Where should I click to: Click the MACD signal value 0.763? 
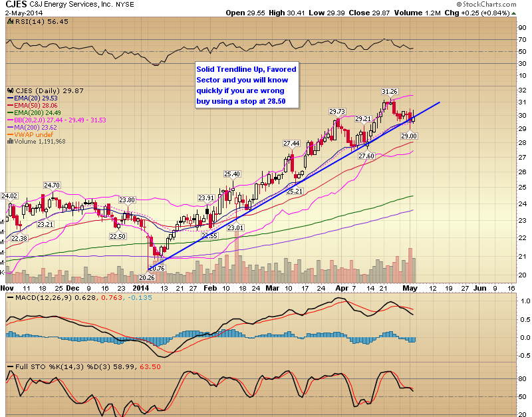coord(111,297)
